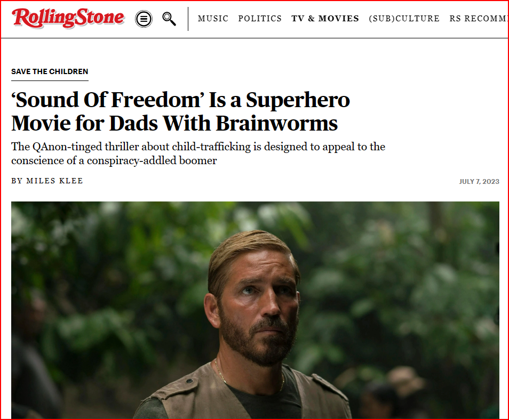The height and width of the screenshot is (420, 509).
Task: Click 'conspiracy-addled boomer' in the subheading
Action: [152, 160]
